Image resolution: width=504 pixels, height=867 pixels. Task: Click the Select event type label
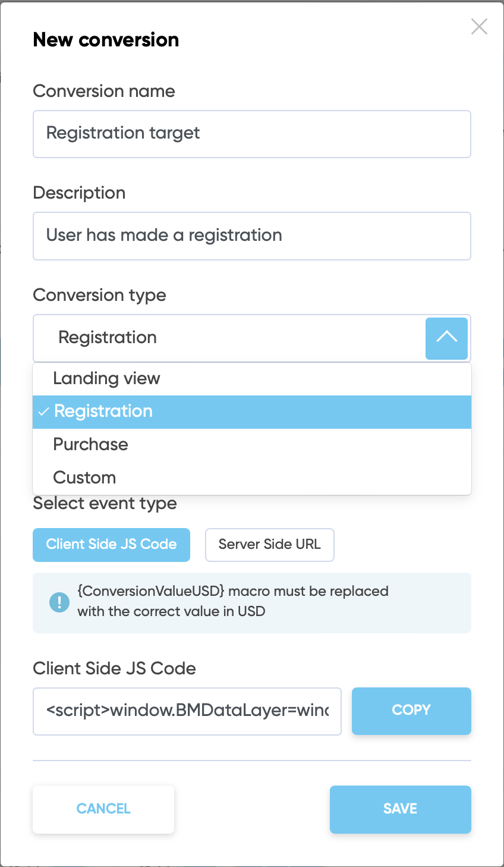(105, 504)
